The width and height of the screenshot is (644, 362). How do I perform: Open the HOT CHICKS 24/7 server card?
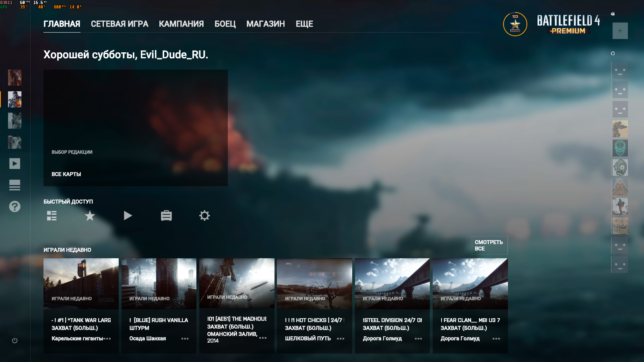coord(314,306)
